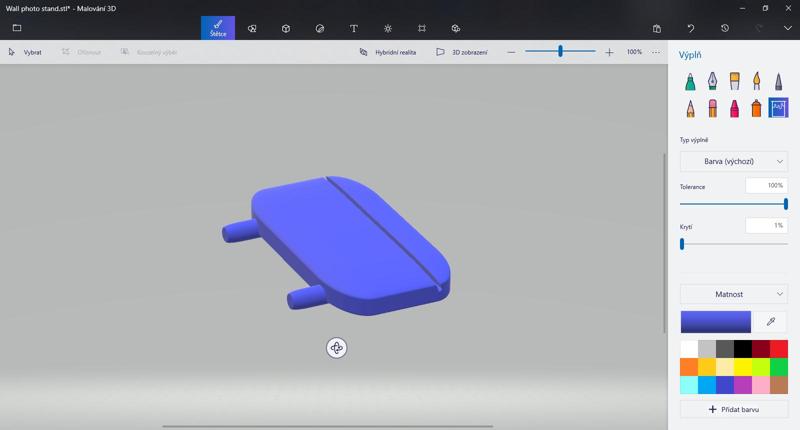The width and height of the screenshot is (800, 430).
Task: Click the Redo arrow
Action: [759, 29]
